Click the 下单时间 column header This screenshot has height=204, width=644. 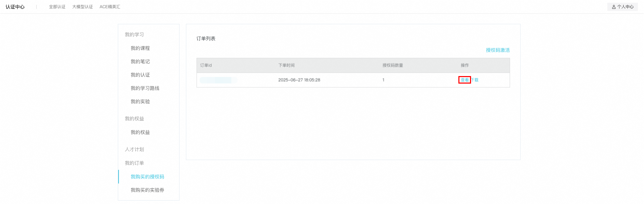click(x=286, y=65)
